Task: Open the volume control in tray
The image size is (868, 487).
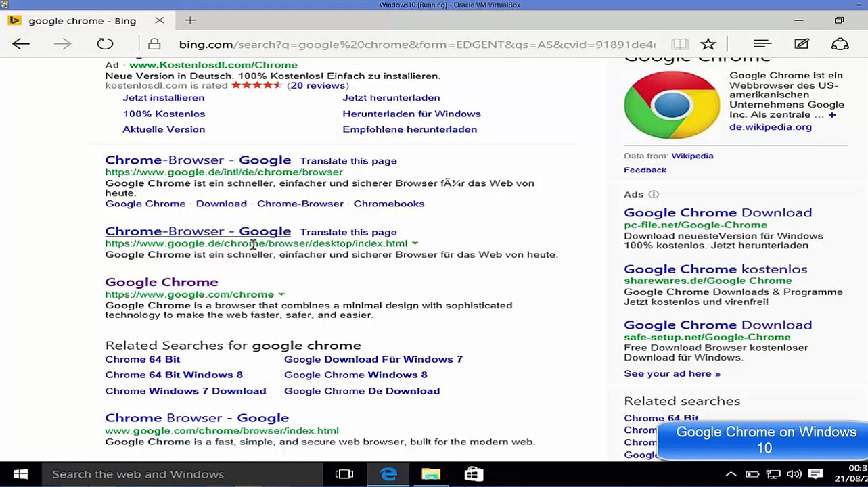Action: pos(794,474)
